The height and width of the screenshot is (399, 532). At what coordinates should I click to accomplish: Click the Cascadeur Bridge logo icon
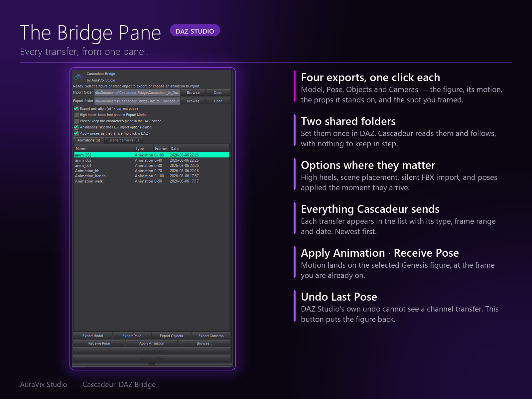click(x=79, y=77)
